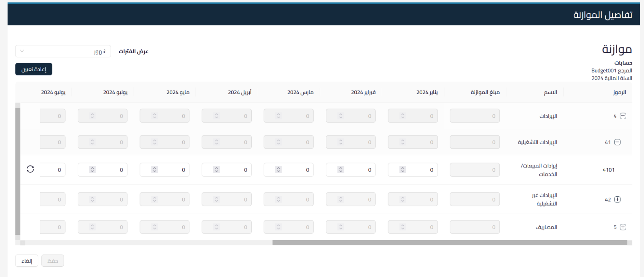Click the June 2024 stepper for row 4101
Image resolution: width=644 pixels, height=277 pixels.
(92, 170)
